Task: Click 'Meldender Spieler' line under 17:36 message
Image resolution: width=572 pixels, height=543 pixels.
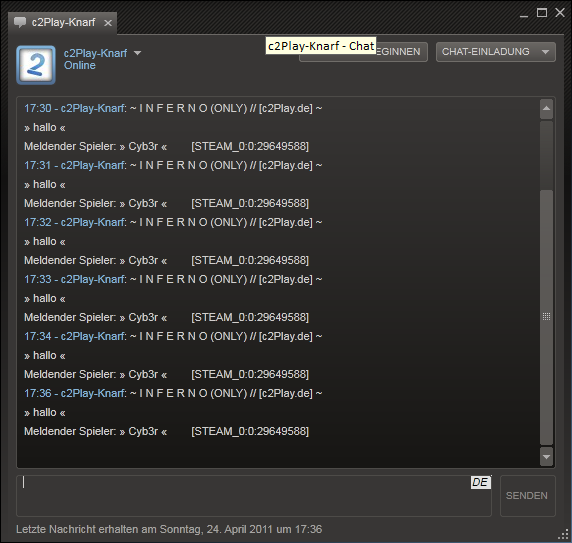Action: coord(166,431)
